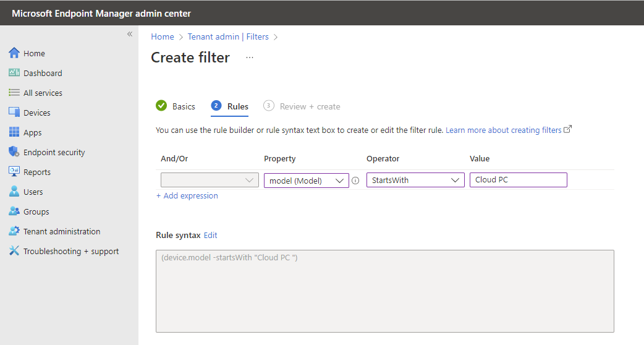Click the Endpoint security shield icon
644x345 pixels.
tap(14, 151)
